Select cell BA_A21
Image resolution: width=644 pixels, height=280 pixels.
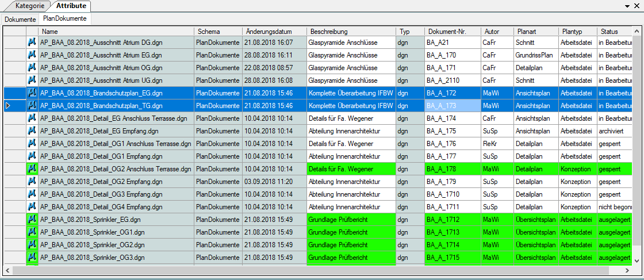[x=453, y=43]
